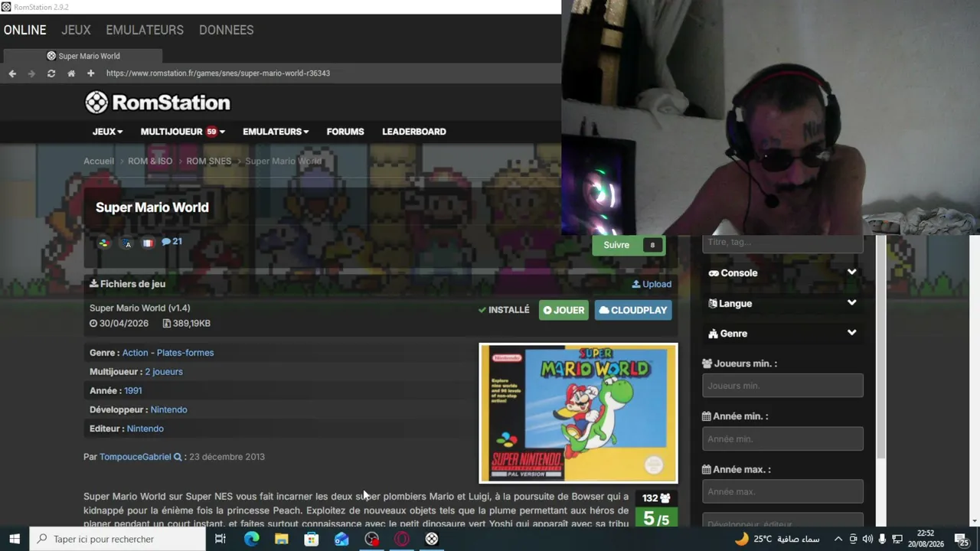980x551 pixels.
Task: Open the 1991 year link
Action: tap(133, 390)
